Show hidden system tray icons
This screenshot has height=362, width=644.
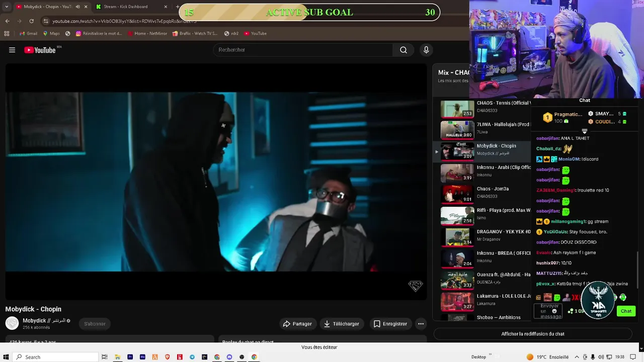point(577,357)
